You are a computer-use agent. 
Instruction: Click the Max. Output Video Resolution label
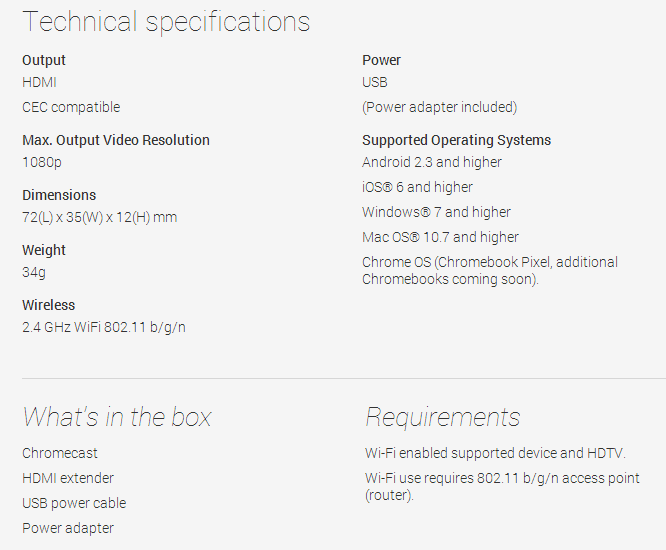tap(116, 140)
